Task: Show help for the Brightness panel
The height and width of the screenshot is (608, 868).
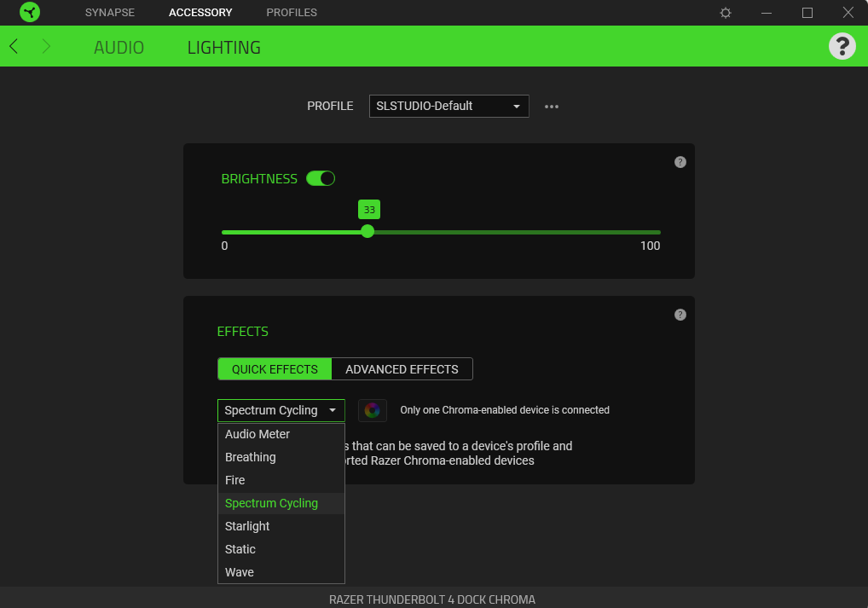Action: (x=680, y=162)
